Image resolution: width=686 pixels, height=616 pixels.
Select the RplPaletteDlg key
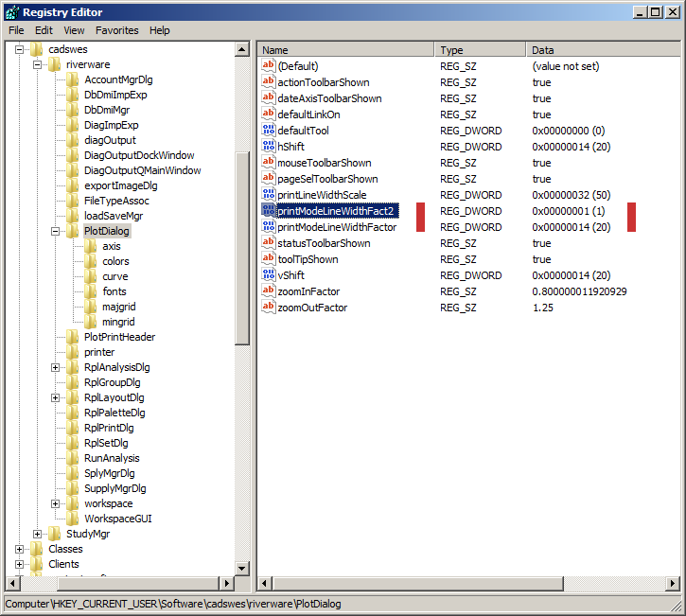[x=114, y=413]
